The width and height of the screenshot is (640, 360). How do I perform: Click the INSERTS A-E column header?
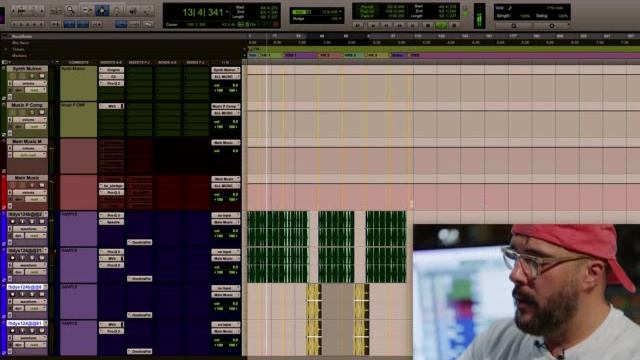(111, 62)
